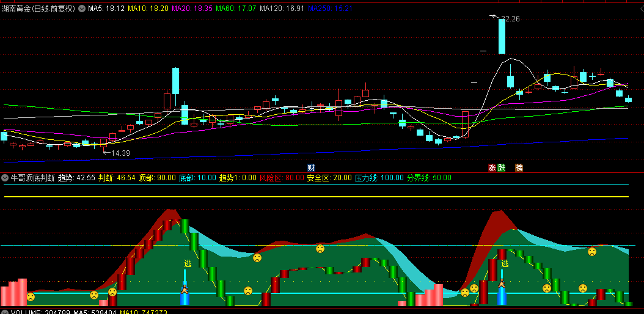Screen dimensions: 644x314
Task: Click the sad face at indicator center top
Action: (x=320, y=249)
